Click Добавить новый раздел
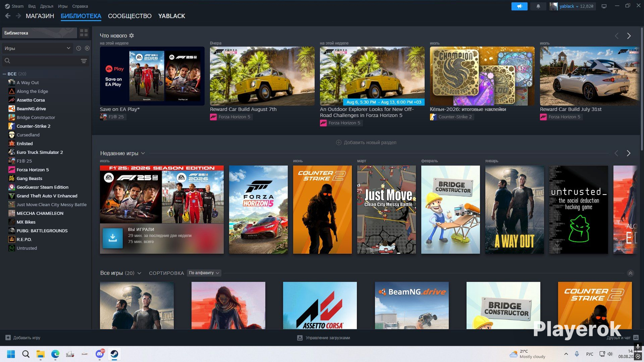Image resolution: width=644 pixels, height=362 pixels. 366,142
